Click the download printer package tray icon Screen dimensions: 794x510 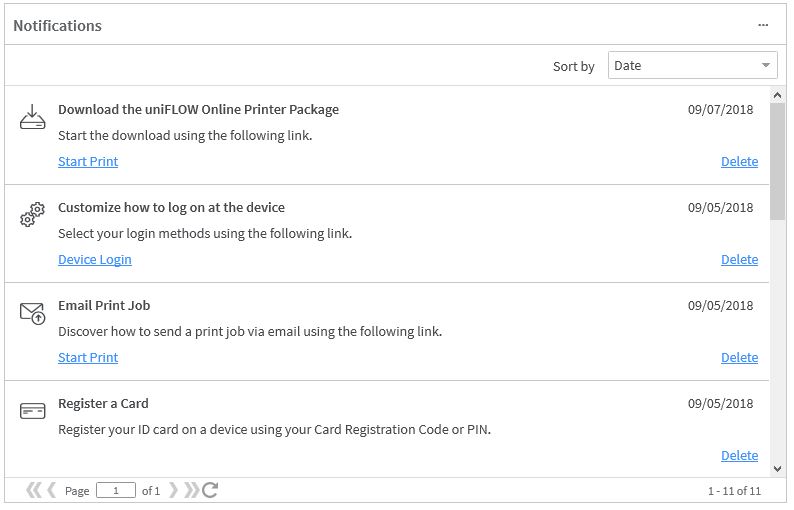[x=32, y=117]
